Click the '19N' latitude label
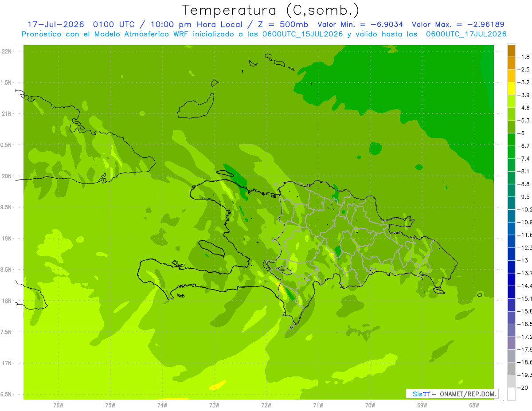The height and width of the screenshot is (411, 532). coord(8,239)
